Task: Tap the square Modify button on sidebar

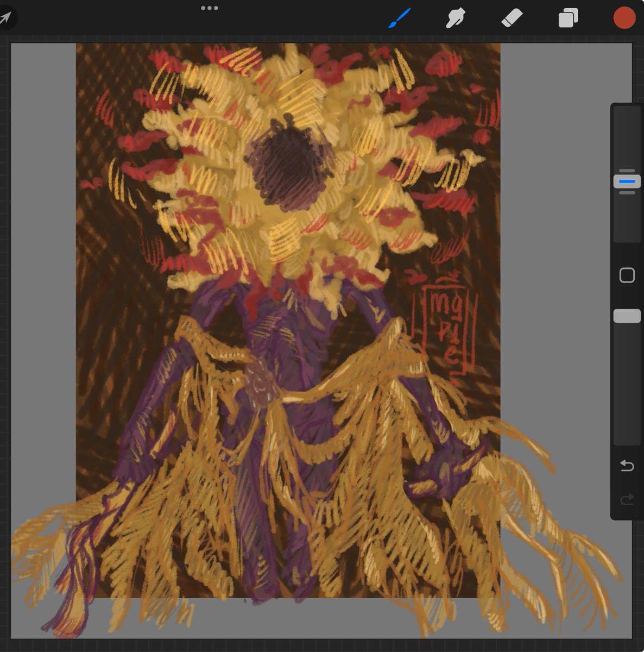Action: tap(627, 275)
